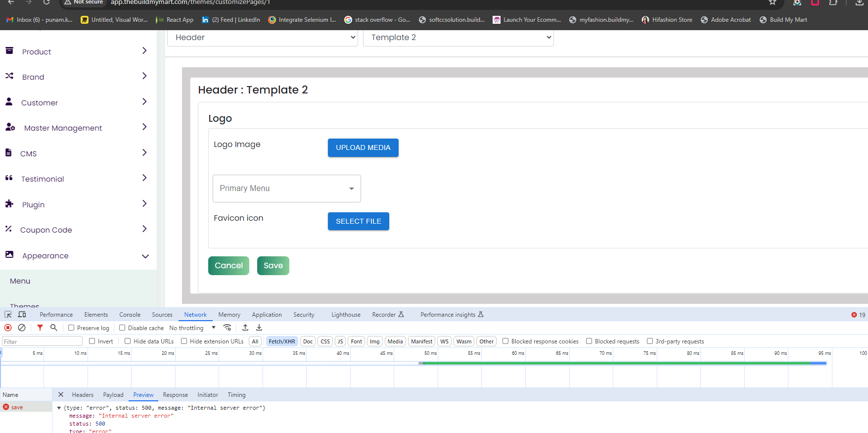
Task: Click the Cancel button
Action: pyautogui.click(x=228, y=266)
